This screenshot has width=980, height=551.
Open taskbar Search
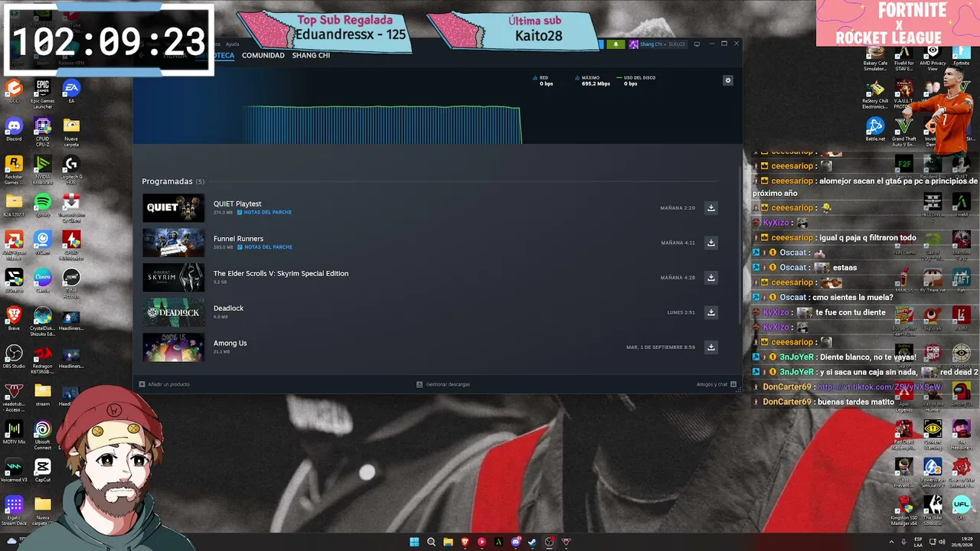click(431, 542)
